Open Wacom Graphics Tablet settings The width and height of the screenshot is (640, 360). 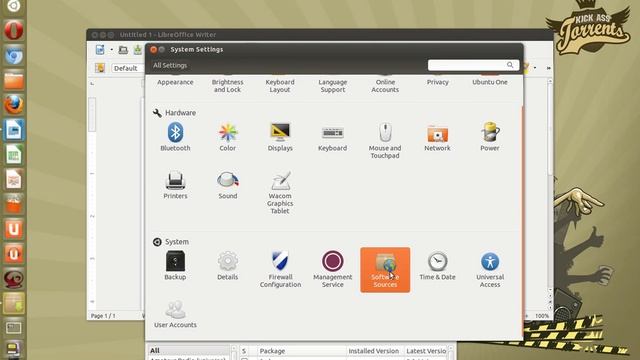coord(280,192)
